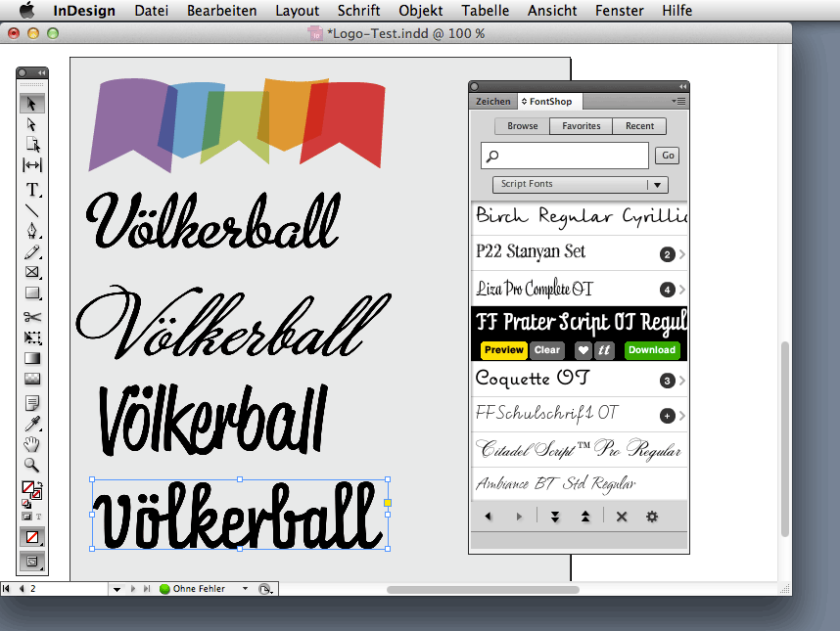
Task: Select the Hand tool
Action: click(x=32, y=444)
